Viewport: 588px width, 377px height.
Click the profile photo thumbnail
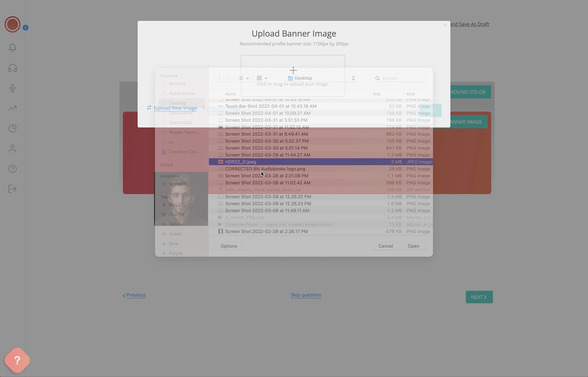181,199
